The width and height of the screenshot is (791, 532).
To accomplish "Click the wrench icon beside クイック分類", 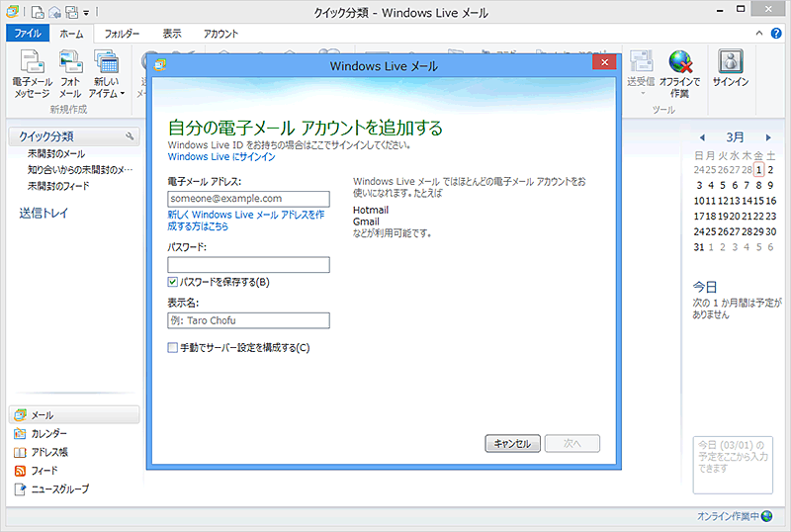I will [130, 136].
